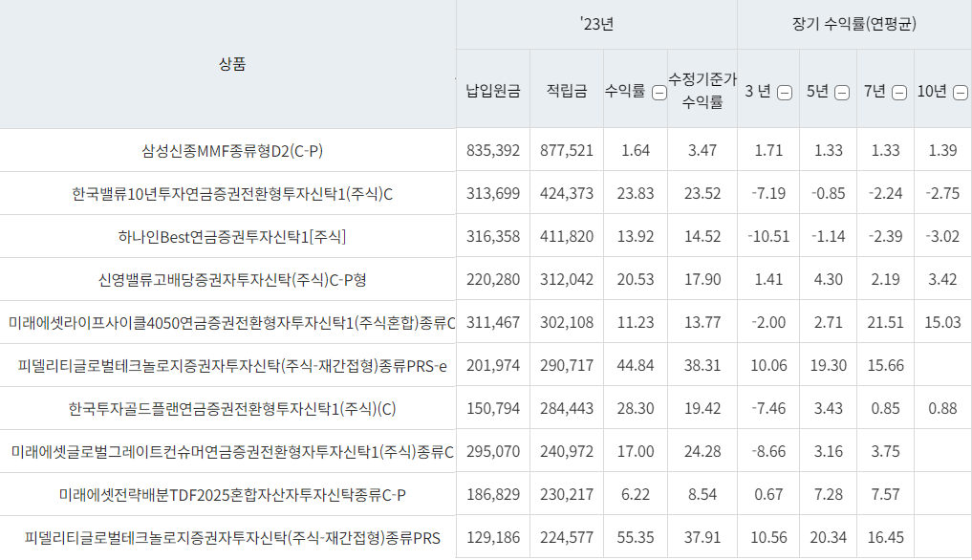Click the 상품 column header
This screenshot has height=560, width=972.
coord(227,64)
